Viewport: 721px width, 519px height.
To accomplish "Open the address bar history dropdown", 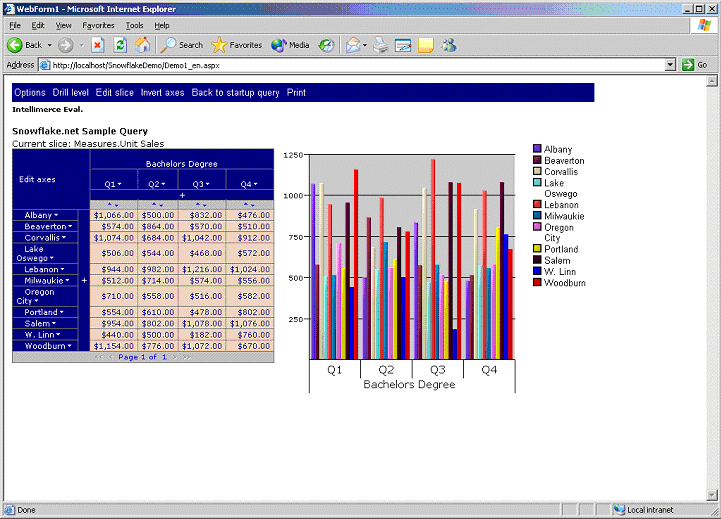I will click(670, 65).
